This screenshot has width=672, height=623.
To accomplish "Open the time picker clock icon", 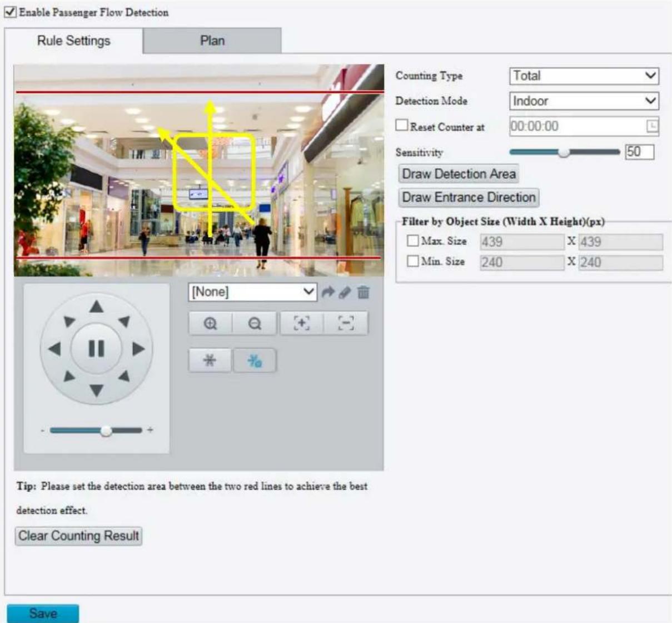I will [x=652, y=126].
